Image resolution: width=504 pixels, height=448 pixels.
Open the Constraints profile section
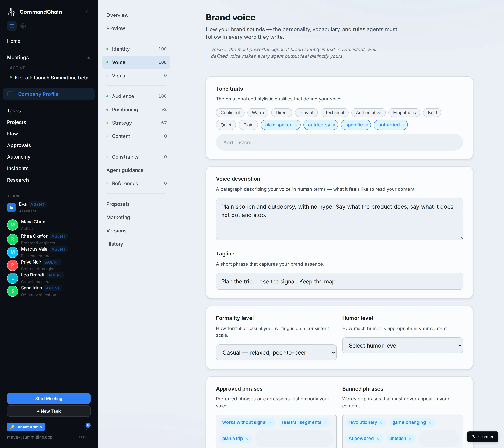coord(136,157)
